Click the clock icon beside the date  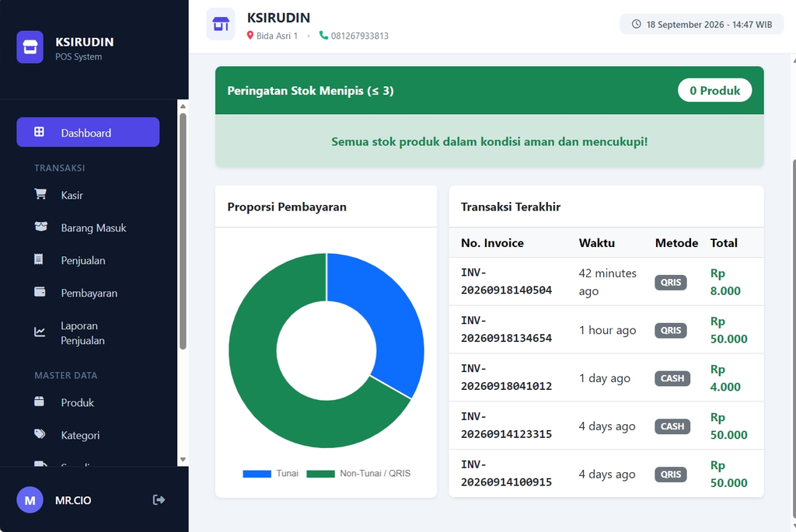pos(636,24)
